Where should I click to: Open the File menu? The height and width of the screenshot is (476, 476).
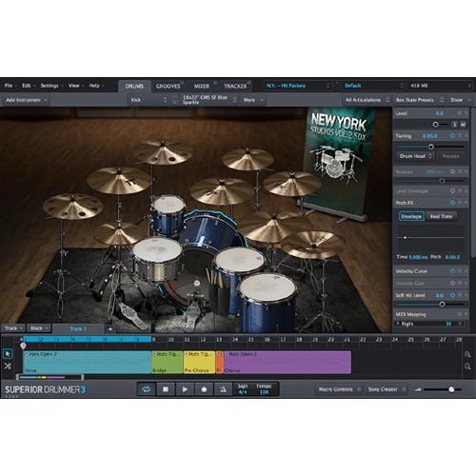pos(10,86)
